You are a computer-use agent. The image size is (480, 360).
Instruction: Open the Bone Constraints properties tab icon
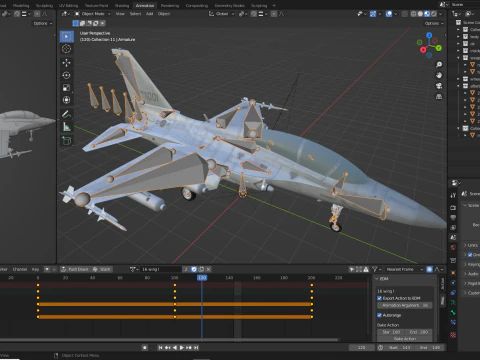pyautogui.click(x=453, y=322)
